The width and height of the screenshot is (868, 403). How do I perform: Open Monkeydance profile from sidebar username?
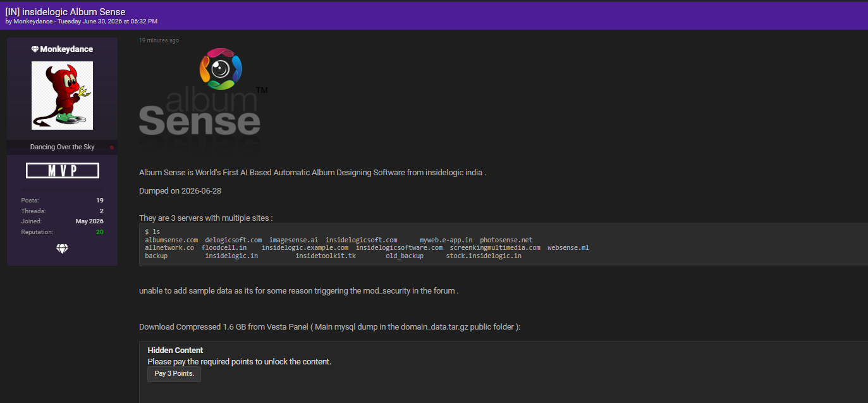click(x=66, y=49)
